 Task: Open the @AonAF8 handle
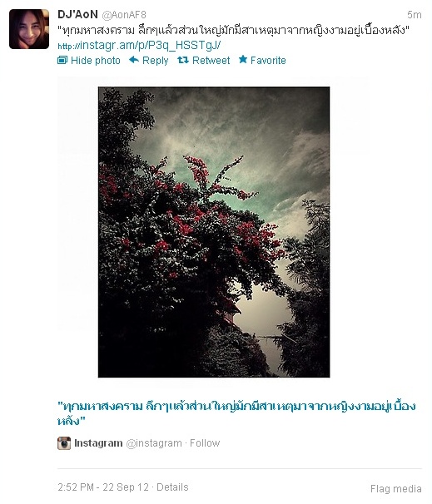124,15
